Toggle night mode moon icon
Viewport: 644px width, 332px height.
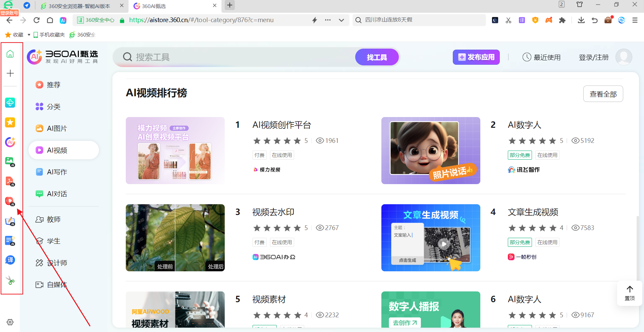tap(495, 20)
